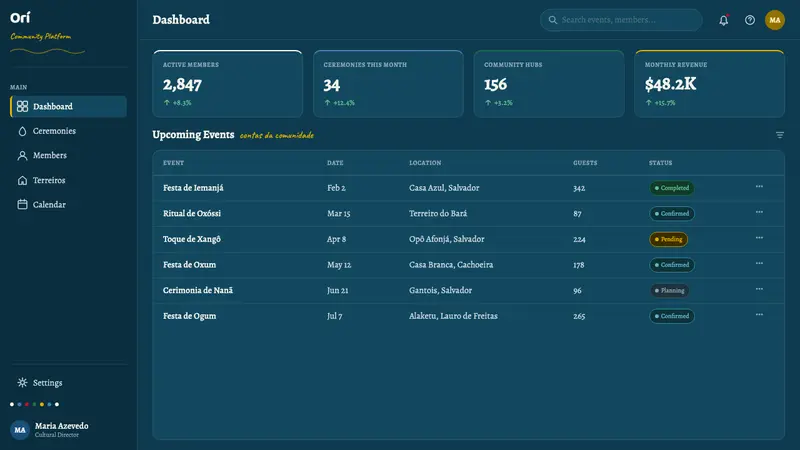Click the Dashboard grid icon in sidebar

[22, 106]
